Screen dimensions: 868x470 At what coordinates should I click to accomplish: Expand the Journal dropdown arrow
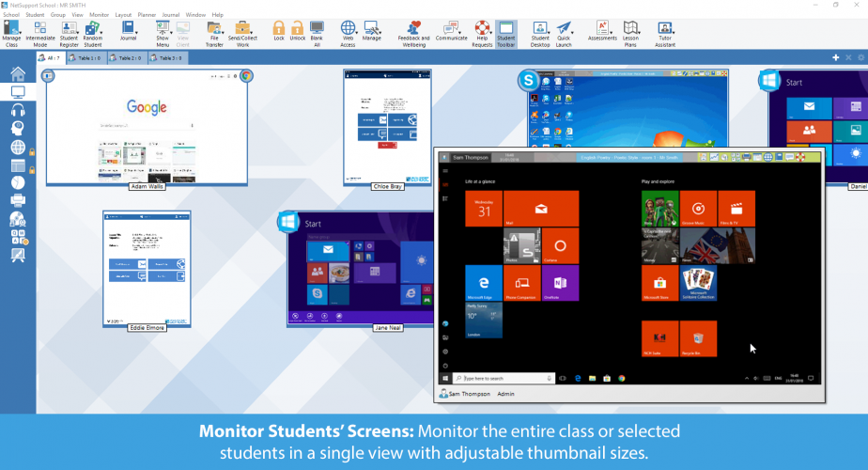[x=136, y=33]
